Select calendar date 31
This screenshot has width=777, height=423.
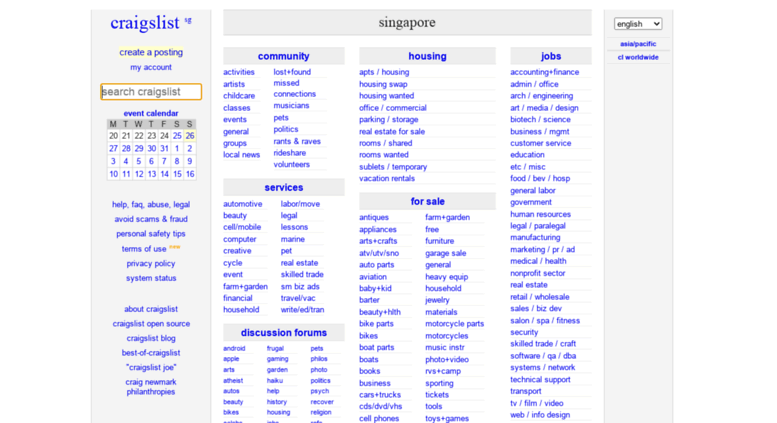pyautogui.click(x=165, y=149)
